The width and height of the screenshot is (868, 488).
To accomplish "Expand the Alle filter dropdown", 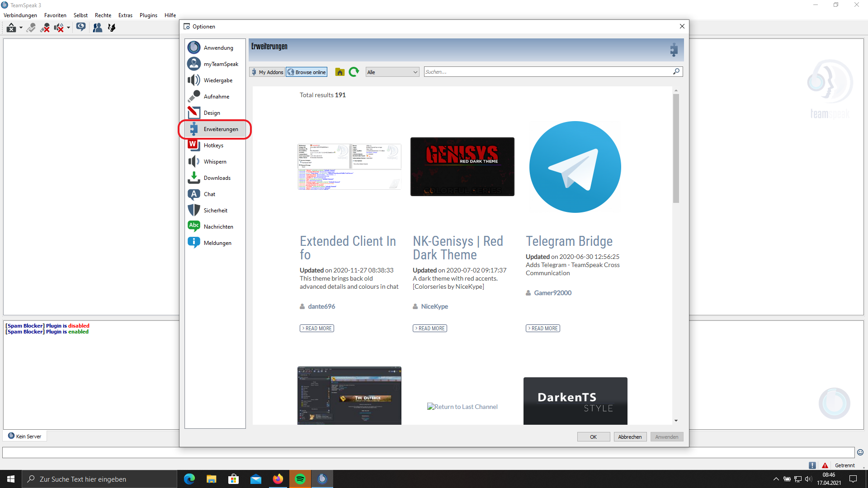I will [x=392, y=72].
